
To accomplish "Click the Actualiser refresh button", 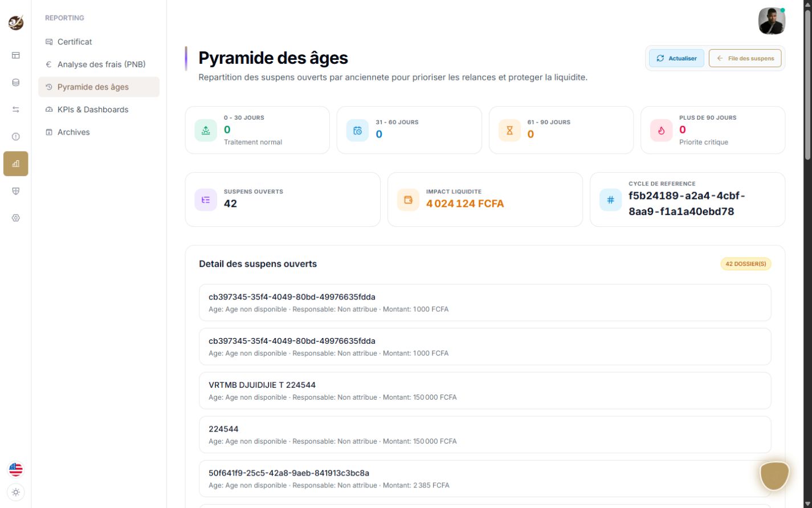I will coord(676,58).
